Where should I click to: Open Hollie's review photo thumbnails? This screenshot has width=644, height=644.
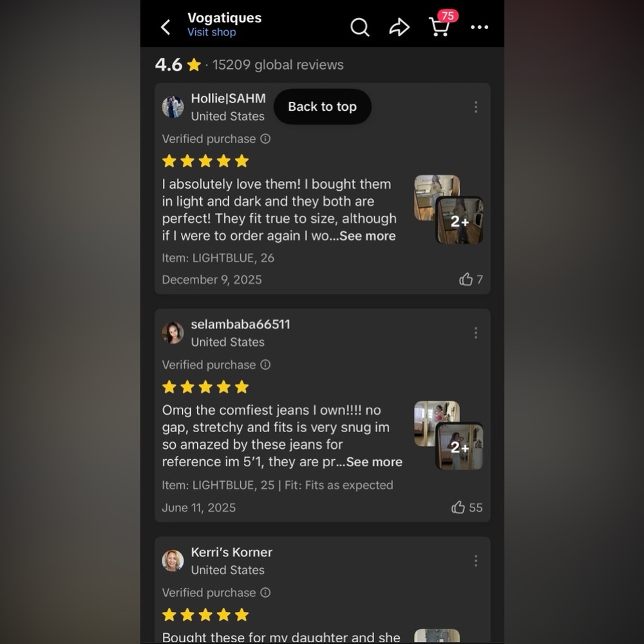(448, 209)
